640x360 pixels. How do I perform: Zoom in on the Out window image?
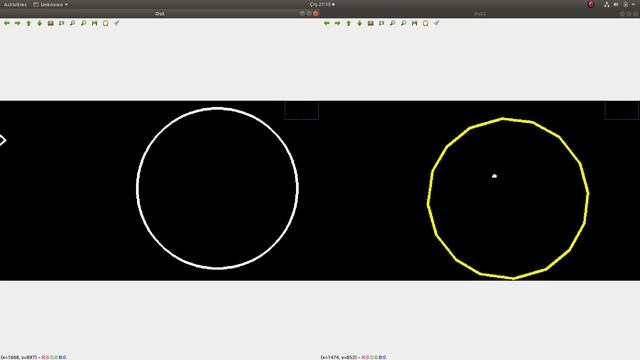coord(73,23)
